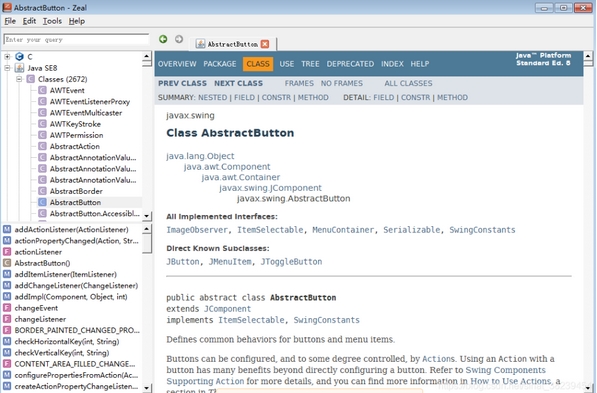Click the NEXT CLASS link
Image resolution: width=597 pixels, height=393 pixels.
click(x=238, y=83)
